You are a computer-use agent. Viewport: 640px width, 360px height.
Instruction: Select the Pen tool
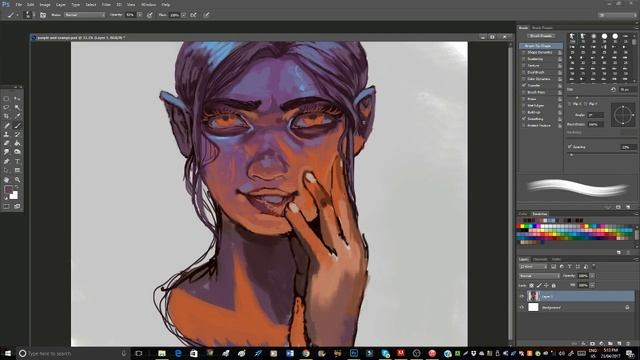pos(6,161)
